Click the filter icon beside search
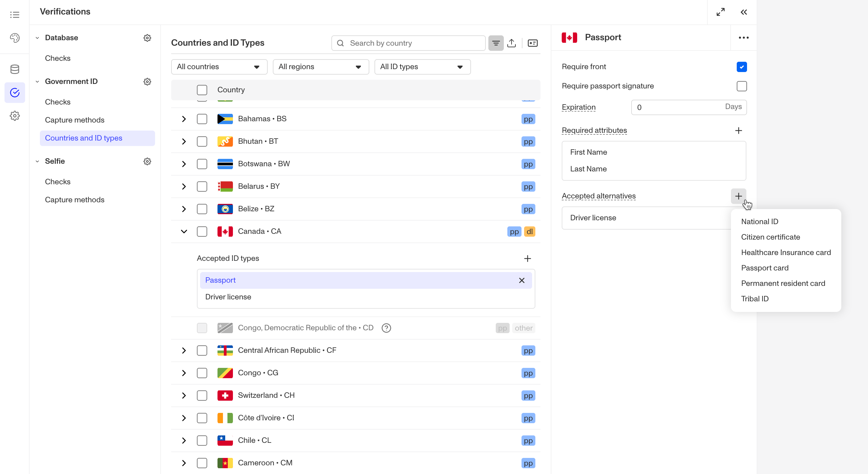 [x=496, y=43]
